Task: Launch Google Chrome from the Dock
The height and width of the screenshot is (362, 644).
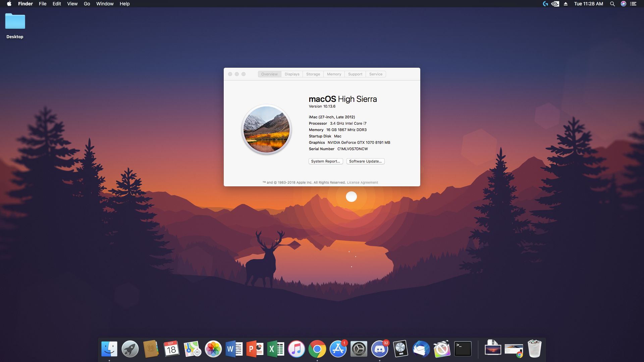Action: tap(318, 349)
